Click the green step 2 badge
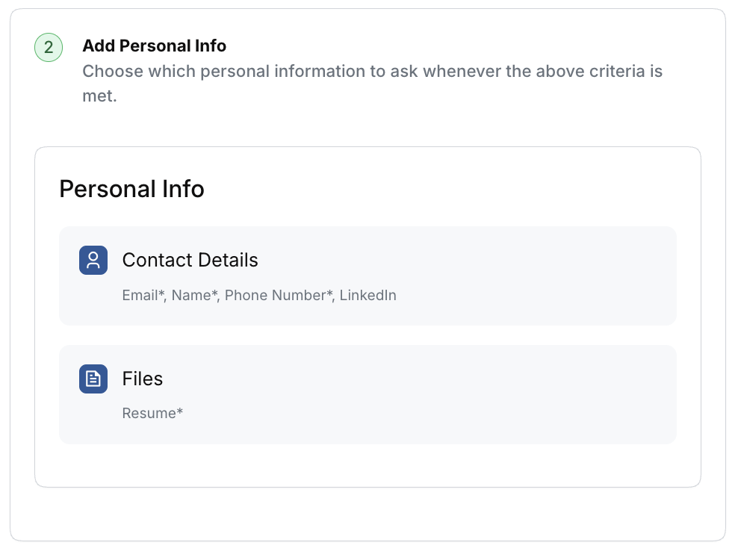Viewport: 735px width, 560px height. click(49, 48)
